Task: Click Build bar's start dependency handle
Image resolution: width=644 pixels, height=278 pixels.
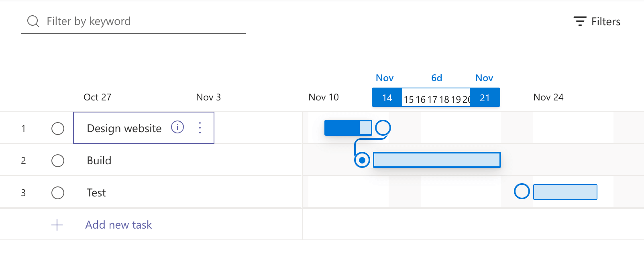Action: click(362, 160)
